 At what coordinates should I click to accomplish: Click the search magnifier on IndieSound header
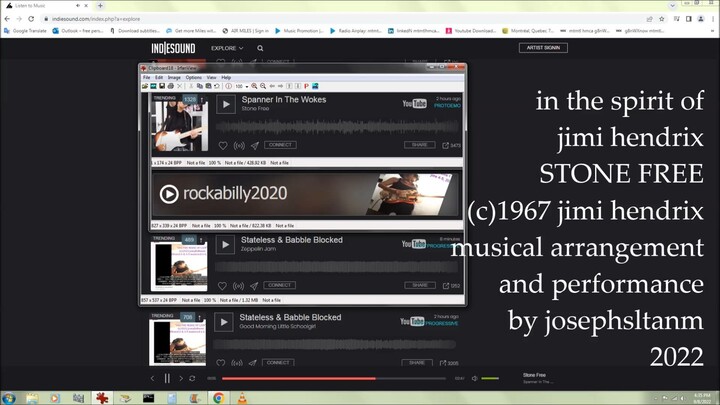click(x=260, y=48)
